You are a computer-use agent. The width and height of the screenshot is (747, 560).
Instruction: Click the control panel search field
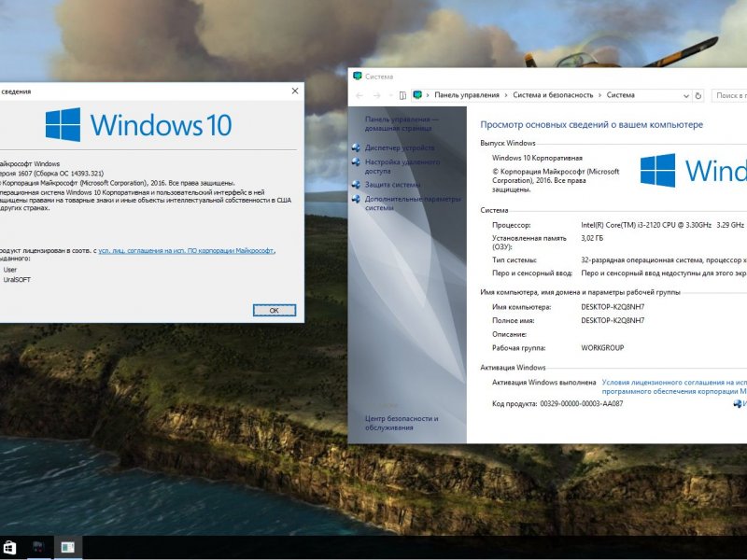729,95
